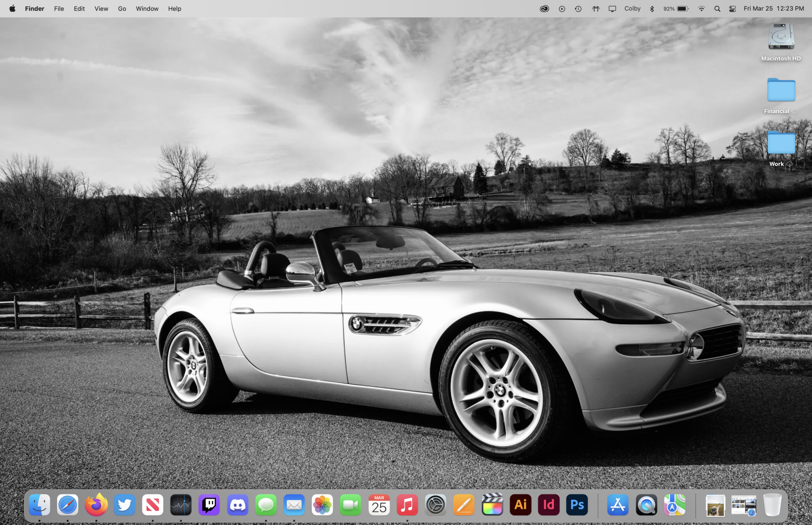Open the View menu
The height and width of the screenshot is (525, 812).
pyautogui.click(x=101, y=9)
